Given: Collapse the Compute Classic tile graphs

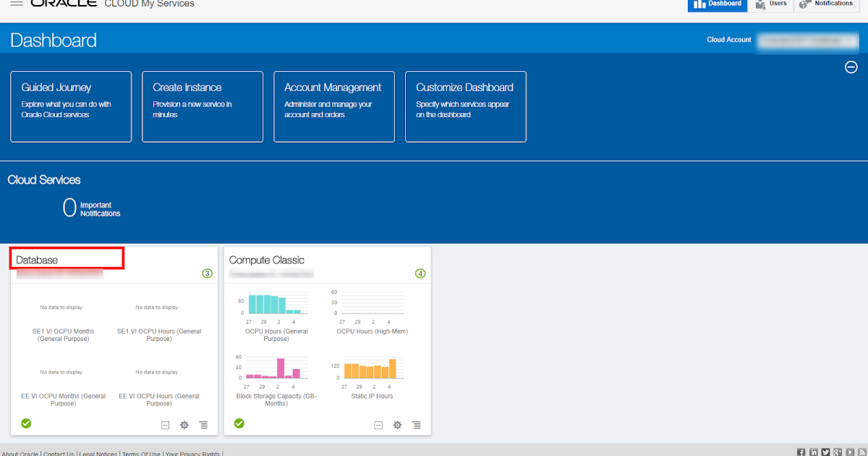Looking at the screenshot, I should click(x=378, y=425).
